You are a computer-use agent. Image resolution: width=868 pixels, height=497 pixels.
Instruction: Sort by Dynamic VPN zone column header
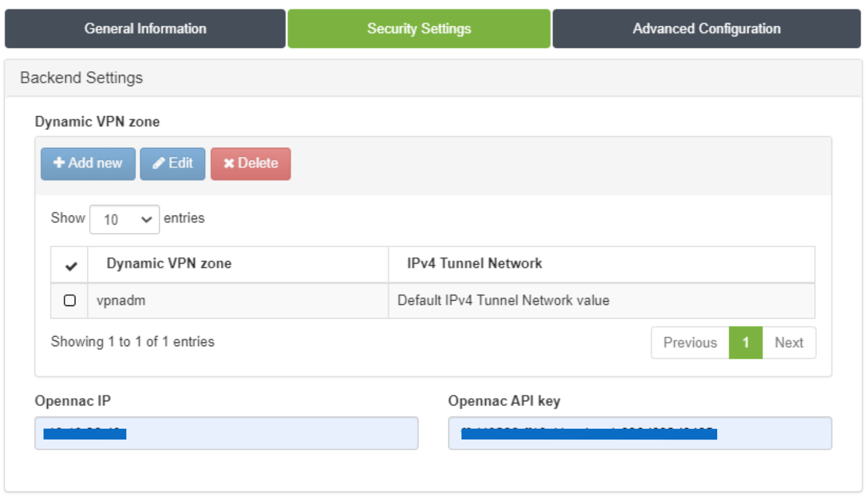[x=169, y=263]
